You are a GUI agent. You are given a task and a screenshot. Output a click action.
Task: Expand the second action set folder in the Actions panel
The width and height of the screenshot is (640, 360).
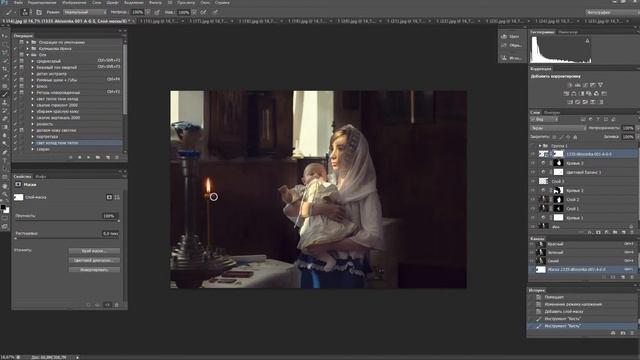pos(28,48)
